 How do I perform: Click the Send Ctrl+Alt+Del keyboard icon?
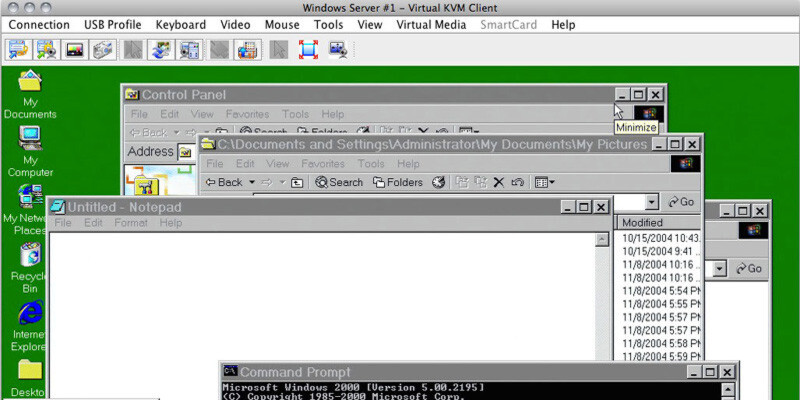point(248,49)
